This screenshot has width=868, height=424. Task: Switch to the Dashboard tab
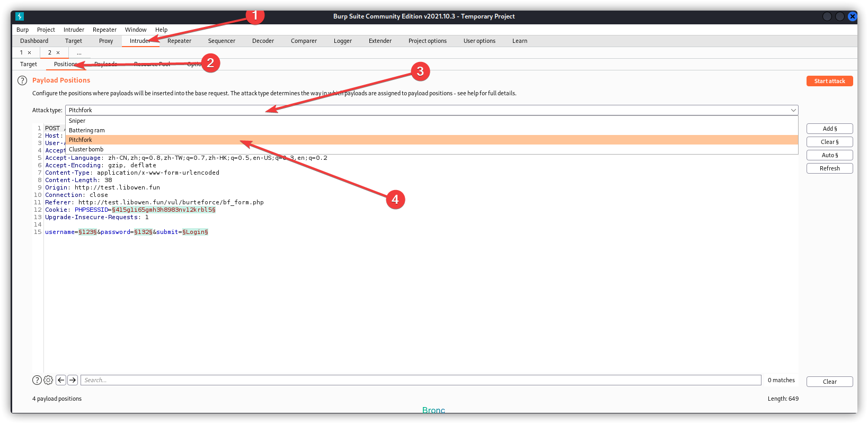click(x=34, y=41)
